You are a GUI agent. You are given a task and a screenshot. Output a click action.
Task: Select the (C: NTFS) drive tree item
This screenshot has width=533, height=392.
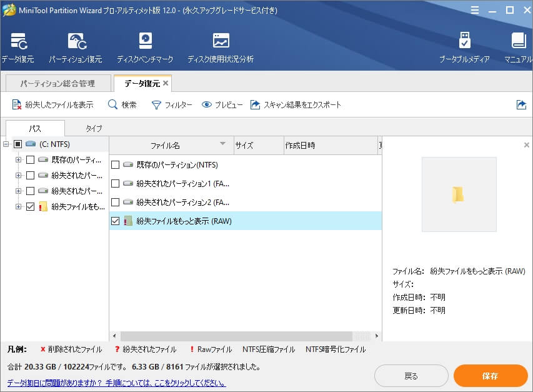(x=54, y=144)
